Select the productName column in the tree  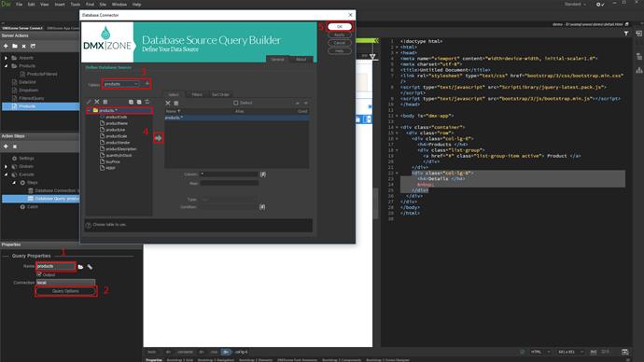pyautogui.click(x=117, y=123)
